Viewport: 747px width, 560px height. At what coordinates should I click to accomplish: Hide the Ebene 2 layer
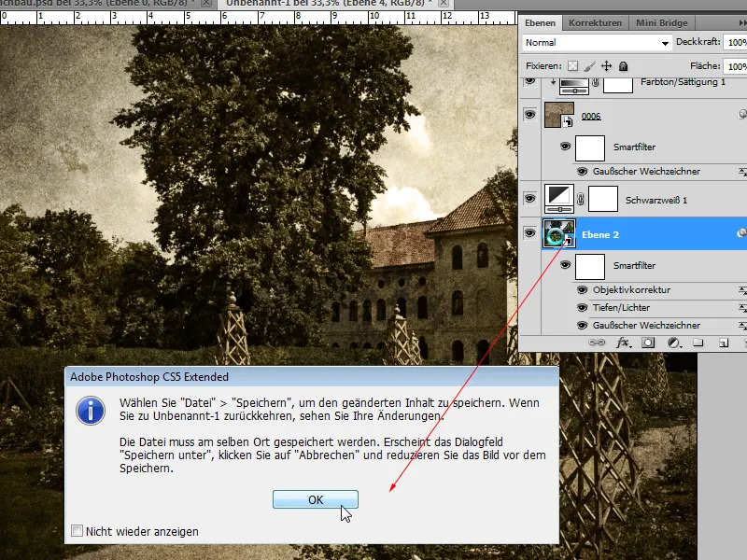[x=529, y=233]
